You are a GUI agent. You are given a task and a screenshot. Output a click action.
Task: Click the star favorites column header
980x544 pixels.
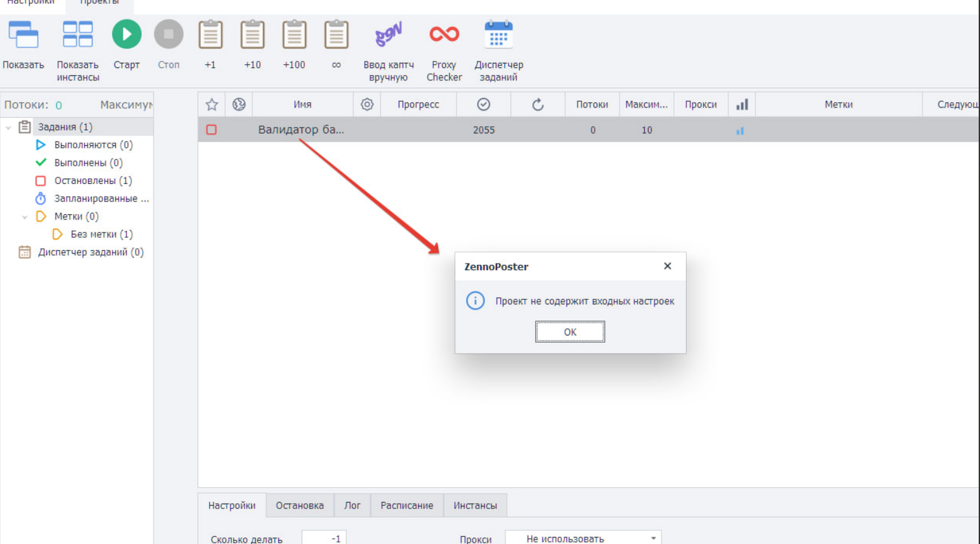click(x=212, y=104)
